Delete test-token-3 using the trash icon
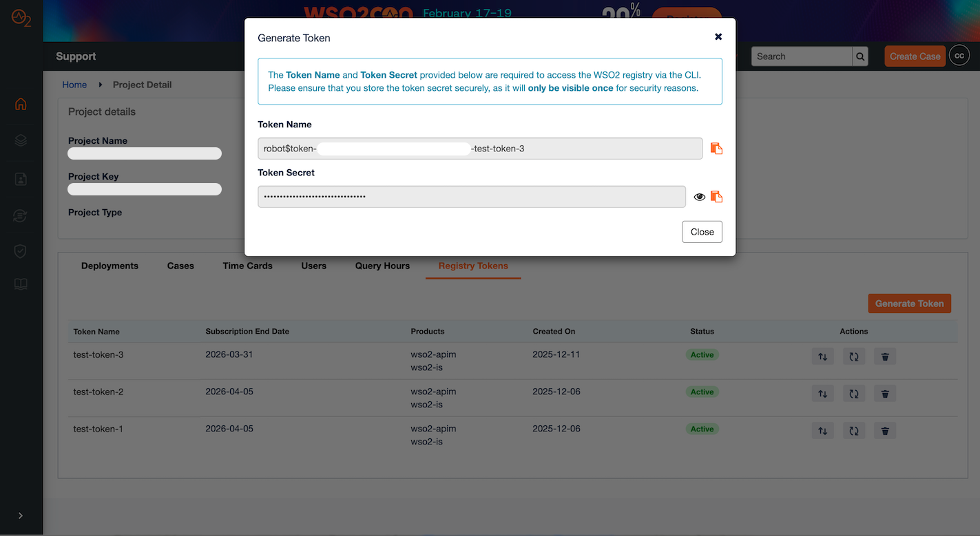This screenshot has height=536, width=980. click(884, 356)
